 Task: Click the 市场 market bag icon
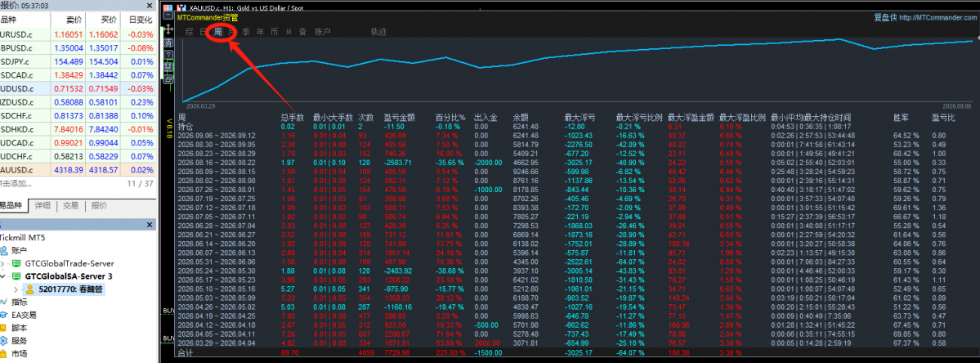coord(4,354)
